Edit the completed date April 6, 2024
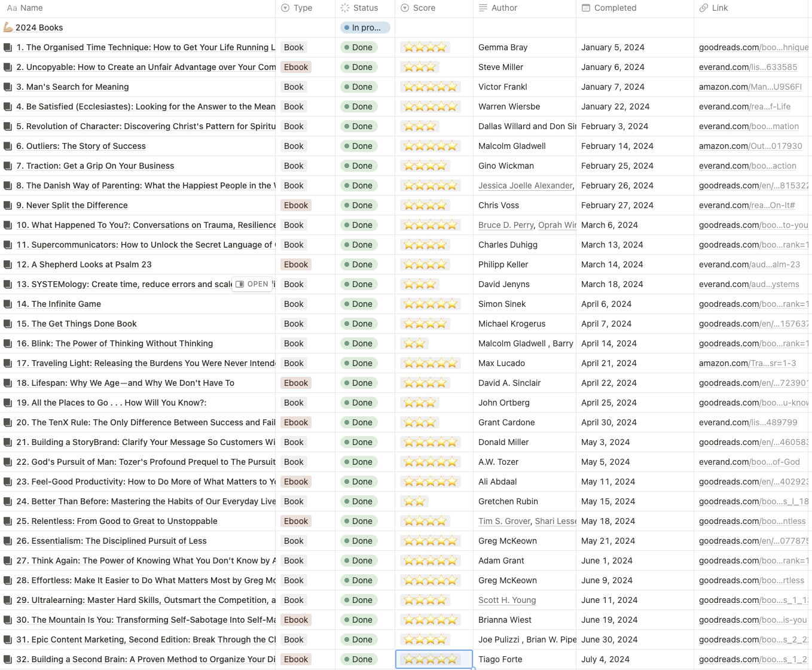The height and width of the screenshot is (670, 812). [606, 304]
